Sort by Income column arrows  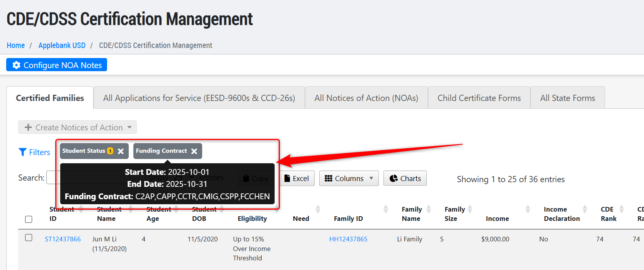pyautogui.click(x=528, y=209)
